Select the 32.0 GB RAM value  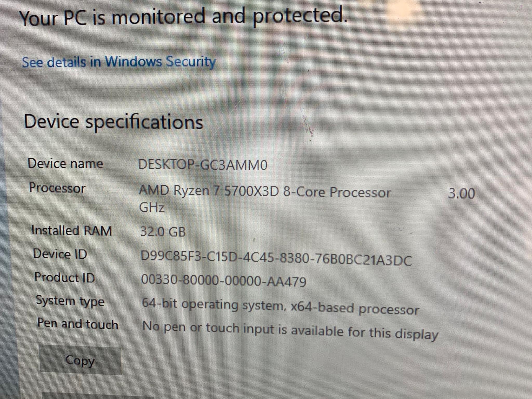coord(163,231)
